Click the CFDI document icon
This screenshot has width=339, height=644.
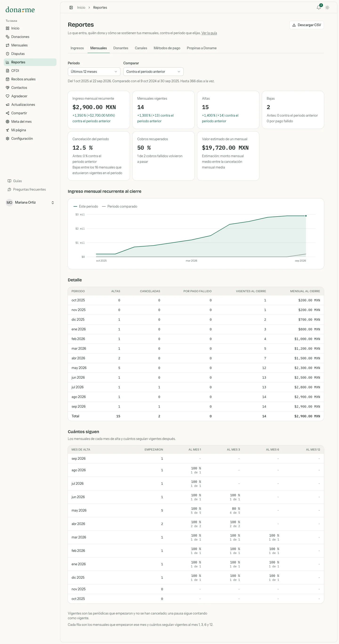[8, 71]
